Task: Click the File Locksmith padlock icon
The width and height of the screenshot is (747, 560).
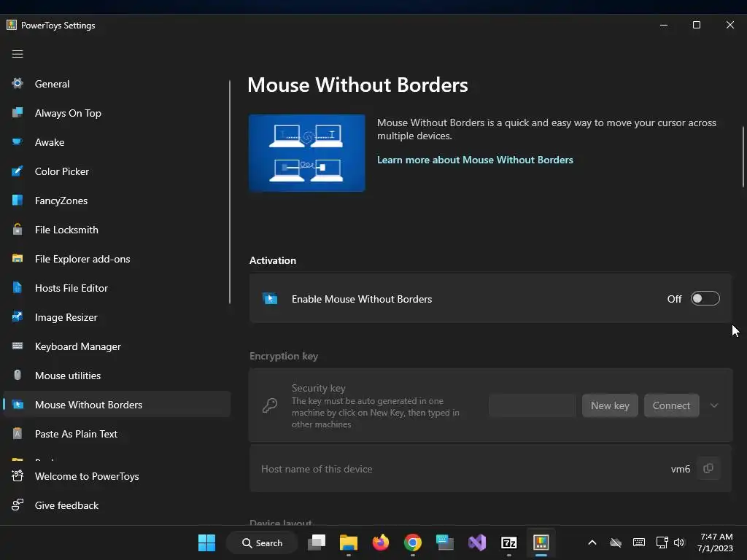Action: click(18, 229)
